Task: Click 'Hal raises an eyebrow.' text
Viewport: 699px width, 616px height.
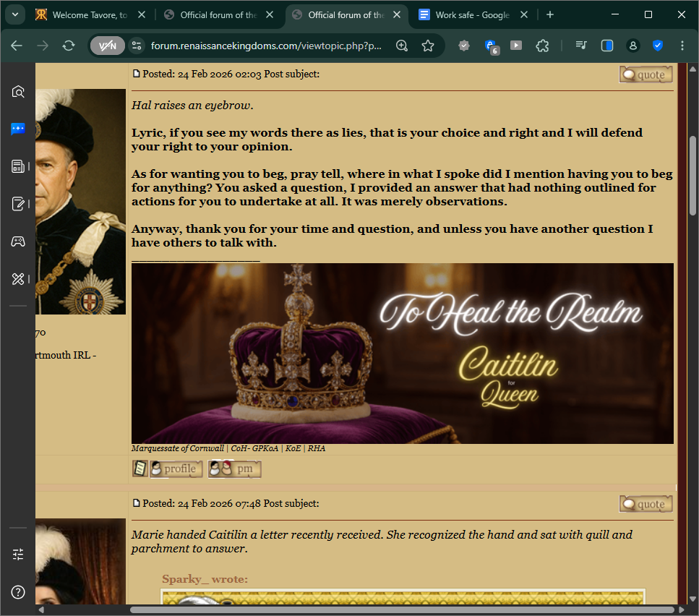Action: point(192,106)
